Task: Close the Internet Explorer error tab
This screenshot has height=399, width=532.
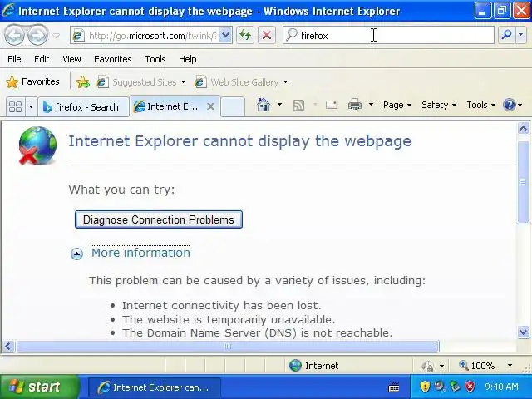Action: 210,106
